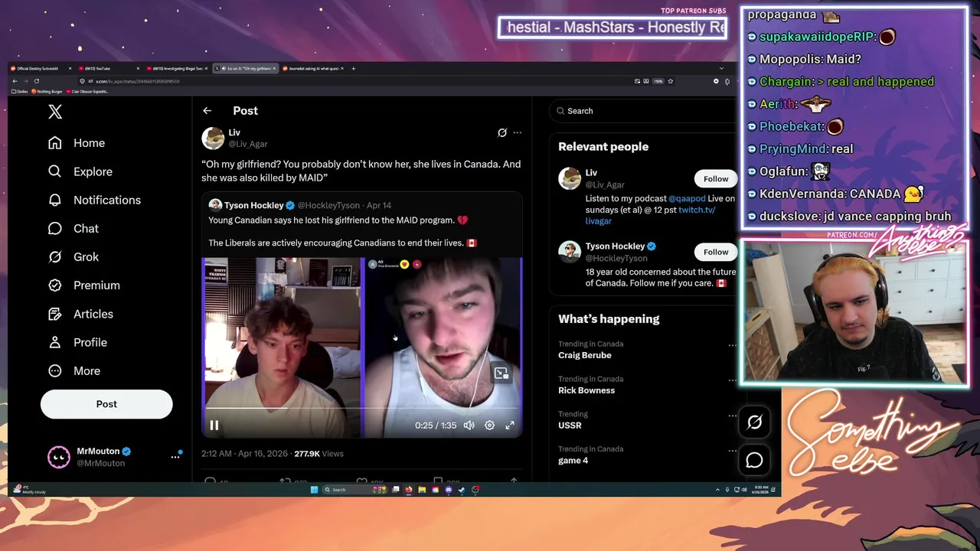Open video settings gear

point(489,425)
